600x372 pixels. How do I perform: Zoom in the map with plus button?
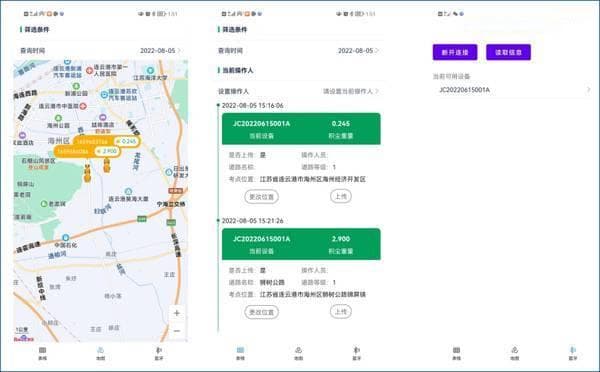(177, 313)
